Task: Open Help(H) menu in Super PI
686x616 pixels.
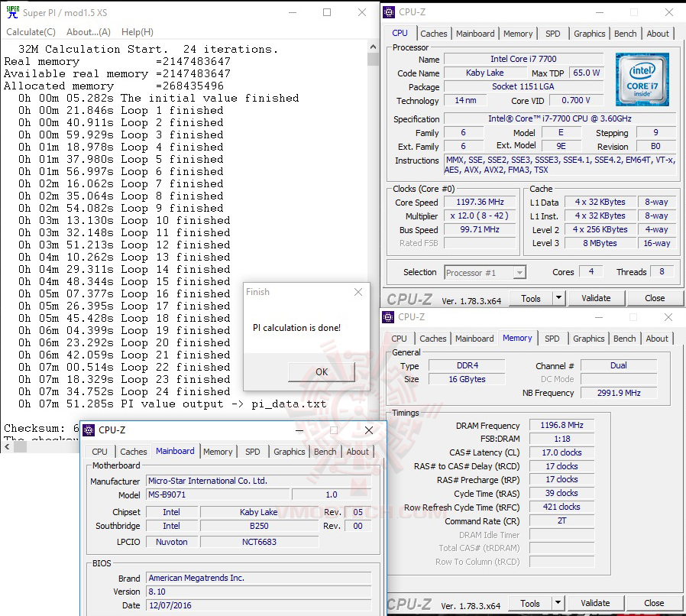Action: coord(138,32)
